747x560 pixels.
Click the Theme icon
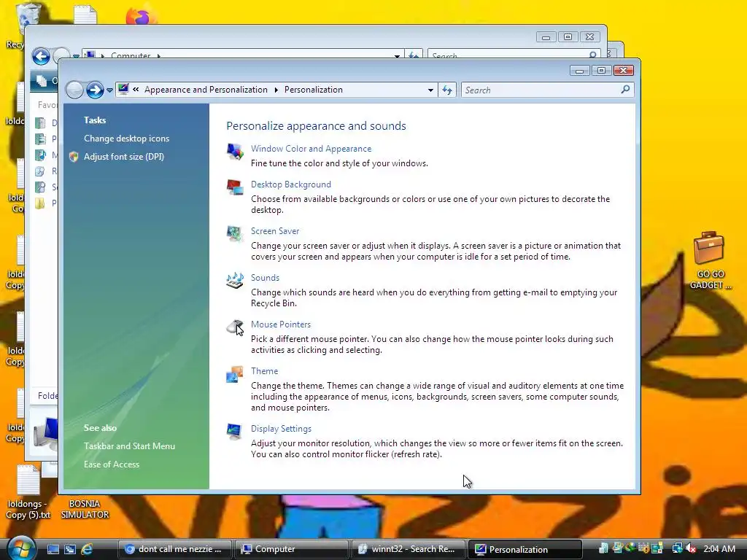coord(235,374)
